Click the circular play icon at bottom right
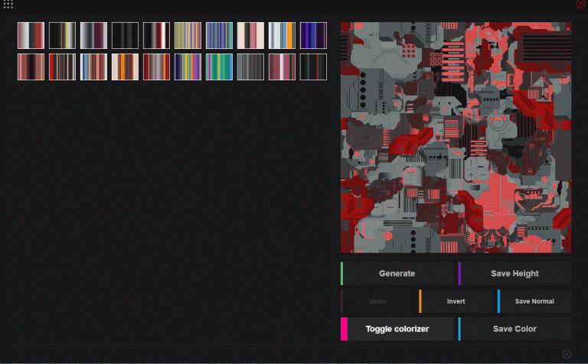Viewport: 588px width, 364px height. click(x=567, y=354)
